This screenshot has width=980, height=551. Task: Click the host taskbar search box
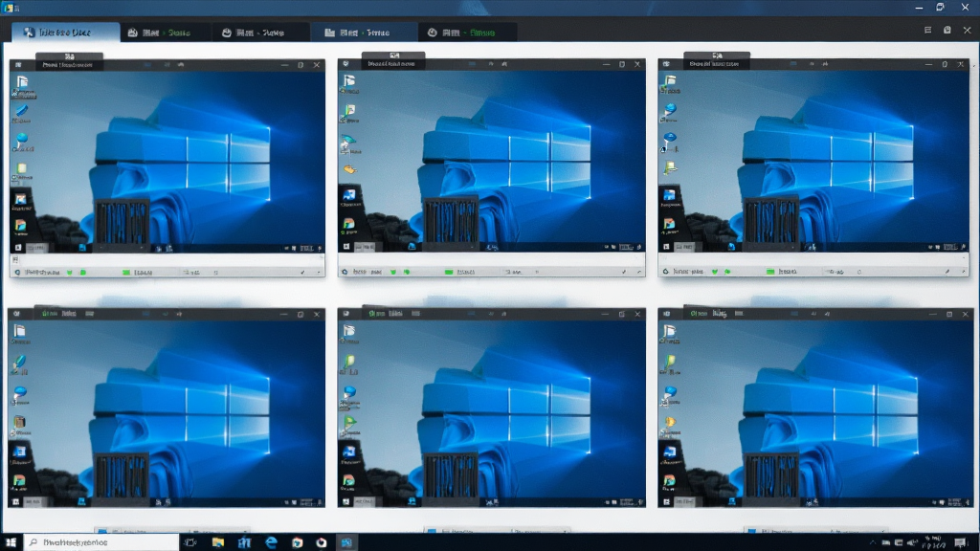pos(101,542)
